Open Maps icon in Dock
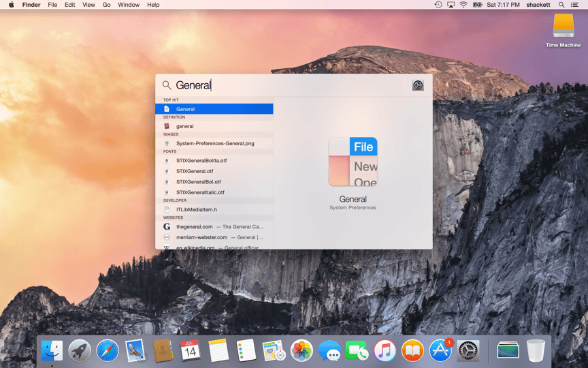 click(274, 351)
